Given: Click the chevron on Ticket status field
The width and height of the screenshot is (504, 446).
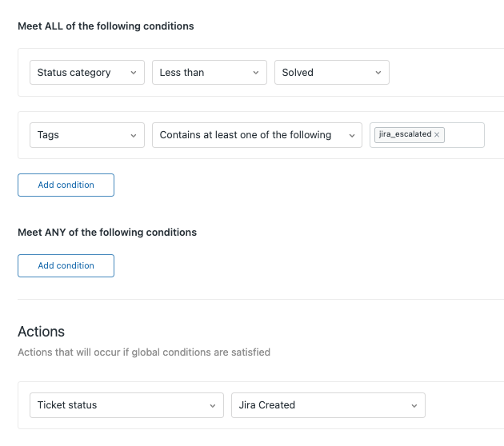Looking at the screenshot, I should 212,406.
